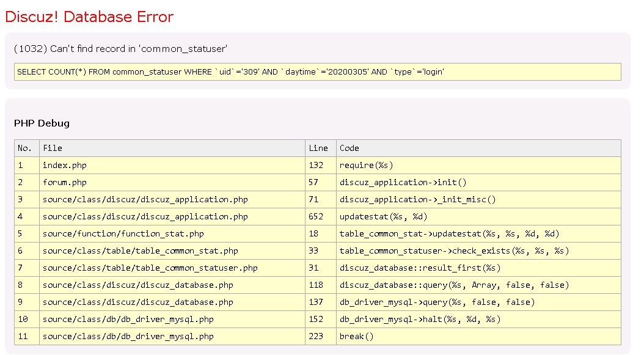The height and width of the screenshot is (355, 644).
Task: Select 'db_driver_mysql->halt' code cell
Action: (478, 319)
